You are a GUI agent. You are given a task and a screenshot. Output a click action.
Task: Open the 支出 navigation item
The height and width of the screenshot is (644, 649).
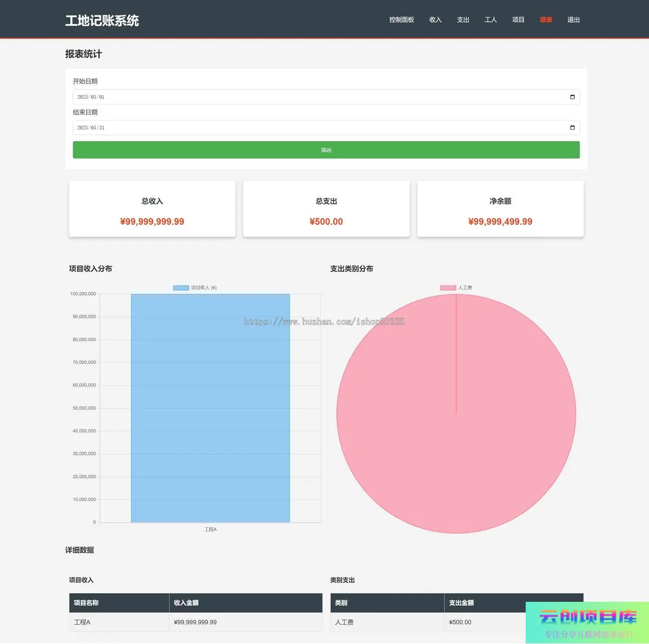pyautogui.click(x=463, y=20)
